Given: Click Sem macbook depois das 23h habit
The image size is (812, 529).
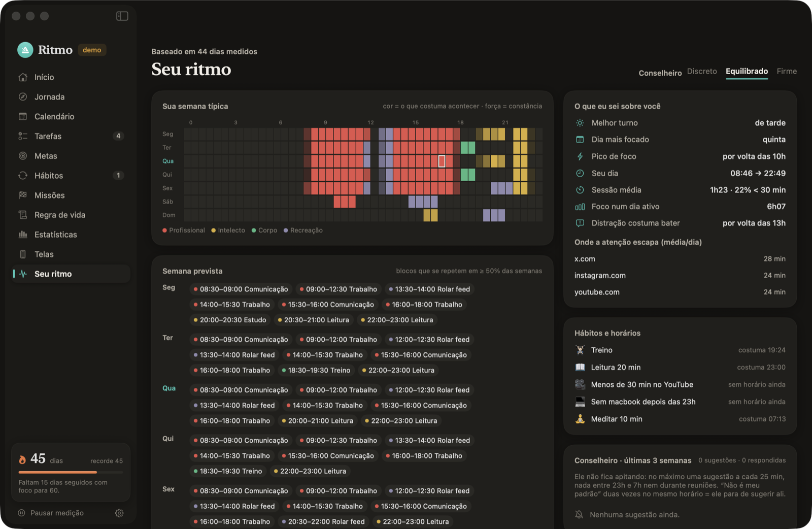Looking at the screenshot, I should coord(680,402).
